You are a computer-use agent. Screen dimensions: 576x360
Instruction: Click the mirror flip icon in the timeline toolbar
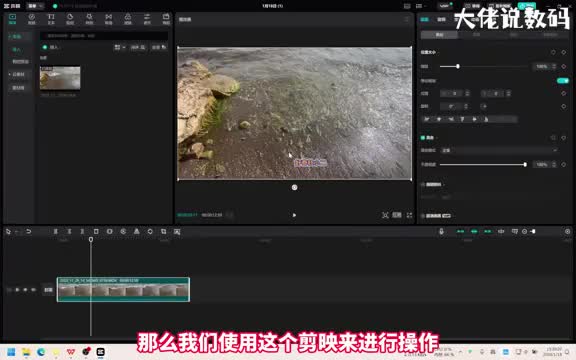click(136, 231)
